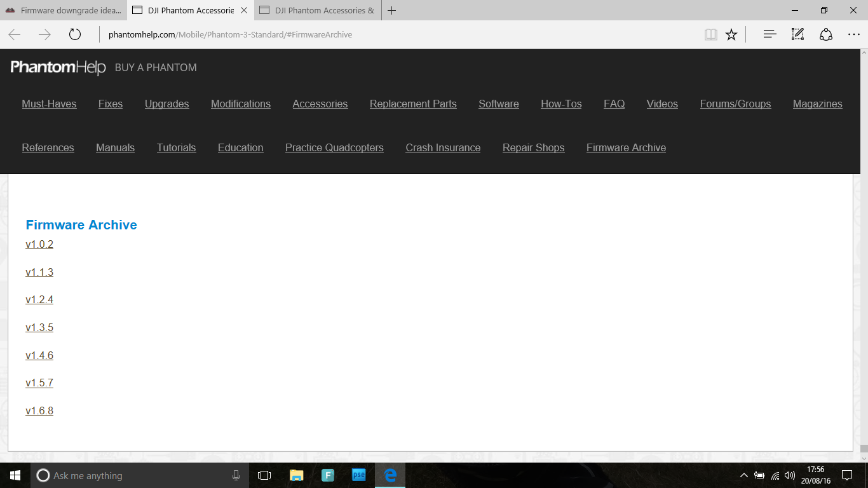Click the address bar URL
Screen dimensions: 868x488
[230, 34]
